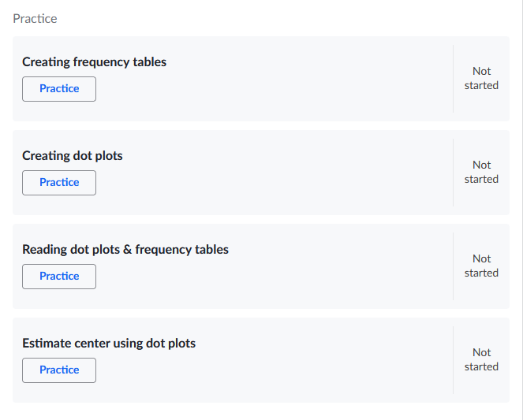The width and height of the screenshot is (523, 420).
Task: Open the Creating dot plots title
Action: [73, 155]
